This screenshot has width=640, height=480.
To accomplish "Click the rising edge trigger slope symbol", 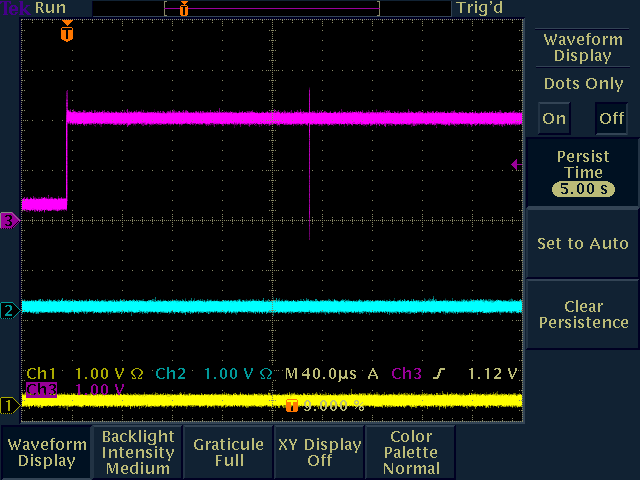I will click(439, 373).
